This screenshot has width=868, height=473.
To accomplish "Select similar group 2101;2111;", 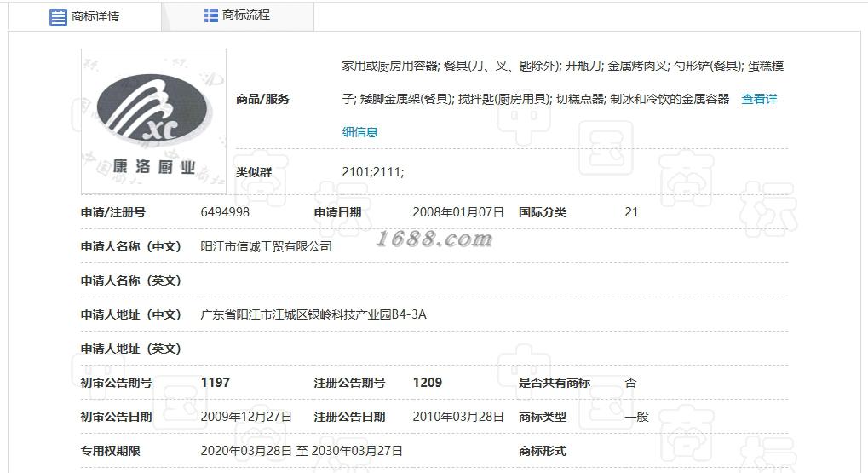I will pyautogui.click(x=372, y=172).
